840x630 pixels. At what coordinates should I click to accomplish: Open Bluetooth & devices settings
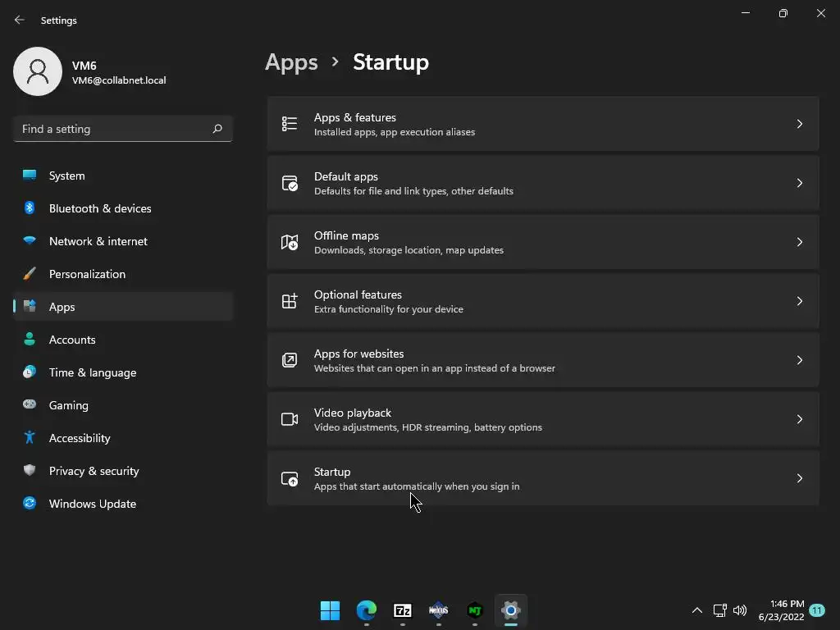click(x=100, y=208)
